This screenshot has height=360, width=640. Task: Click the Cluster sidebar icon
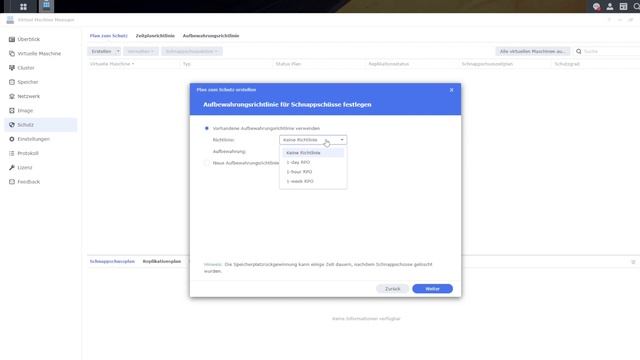(12, 68)
